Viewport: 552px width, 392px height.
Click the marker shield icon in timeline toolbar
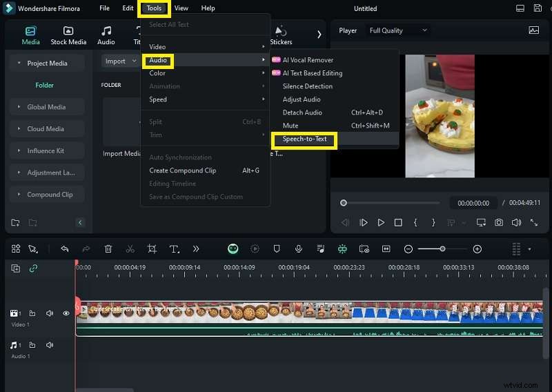(x=277, y=249)
